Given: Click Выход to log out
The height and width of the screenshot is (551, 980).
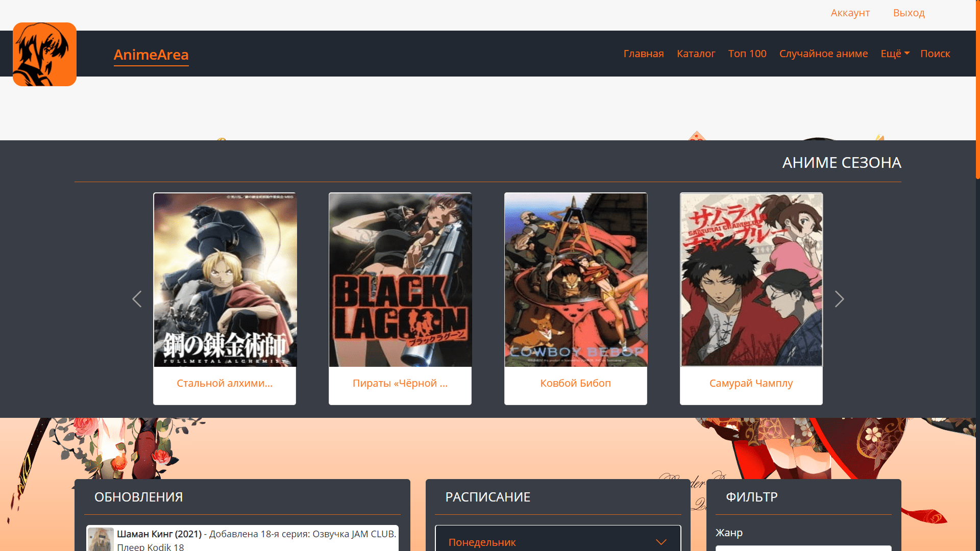Looking at the screenshot, I should click(x=909, y=13).
